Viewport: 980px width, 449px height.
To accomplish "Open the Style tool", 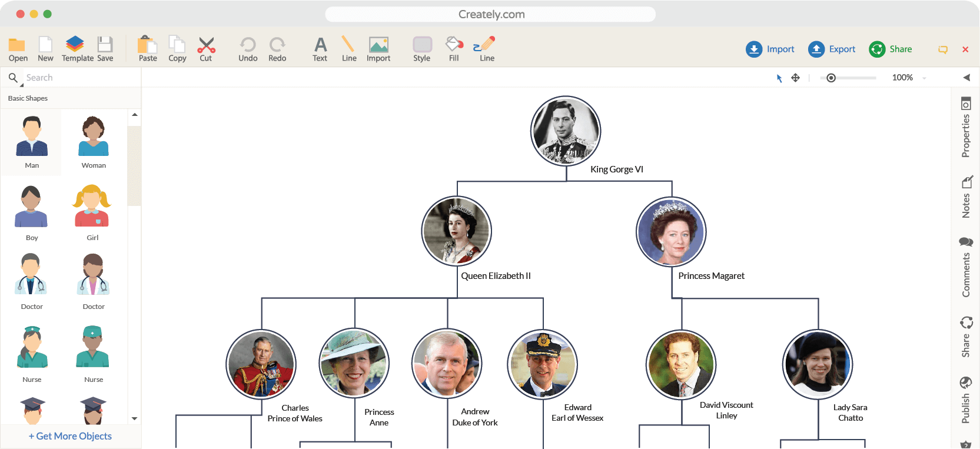I will 422,48.
